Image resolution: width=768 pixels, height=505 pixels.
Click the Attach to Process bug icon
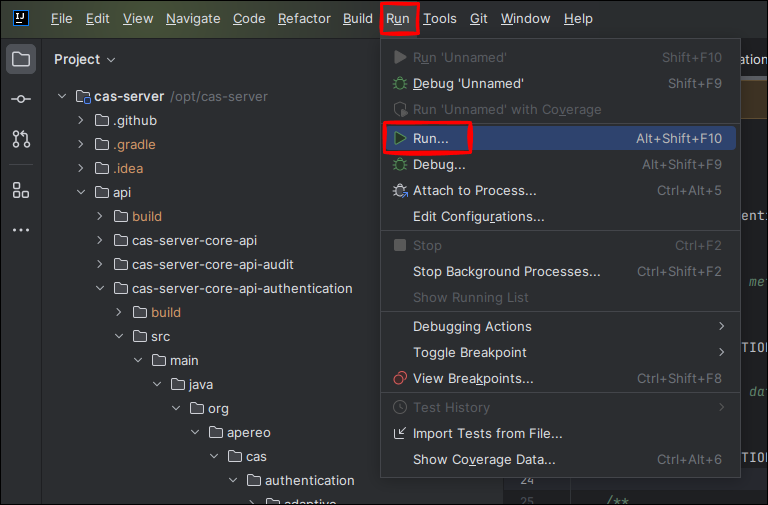tap(400, 190)
